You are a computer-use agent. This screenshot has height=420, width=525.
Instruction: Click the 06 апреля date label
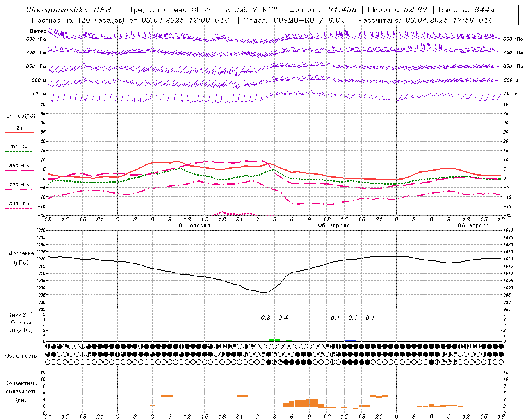click(473, 226)
